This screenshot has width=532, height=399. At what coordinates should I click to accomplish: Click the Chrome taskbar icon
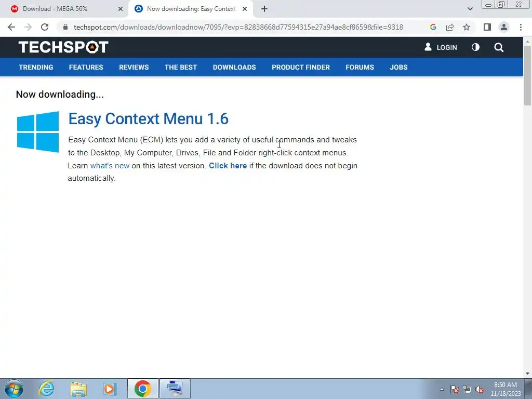pos(142,389)
